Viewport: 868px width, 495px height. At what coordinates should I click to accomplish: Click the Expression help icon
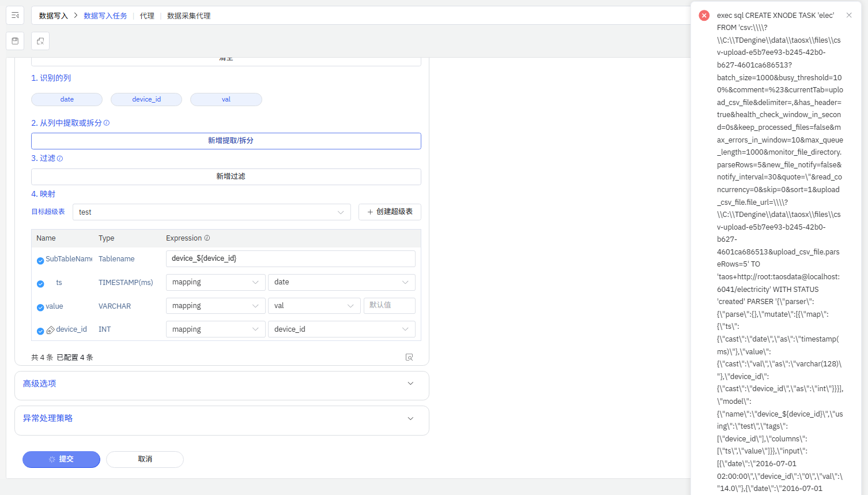click(x=207, y=238)
